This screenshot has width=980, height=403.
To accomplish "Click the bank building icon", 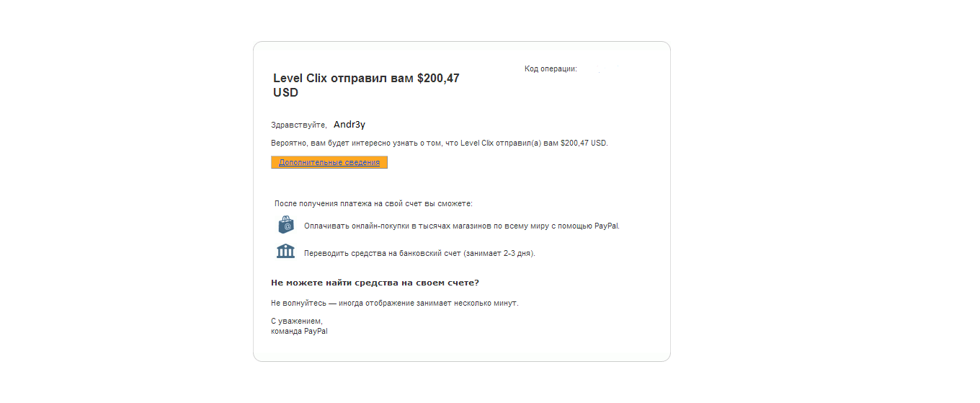I will coord(286,252).
